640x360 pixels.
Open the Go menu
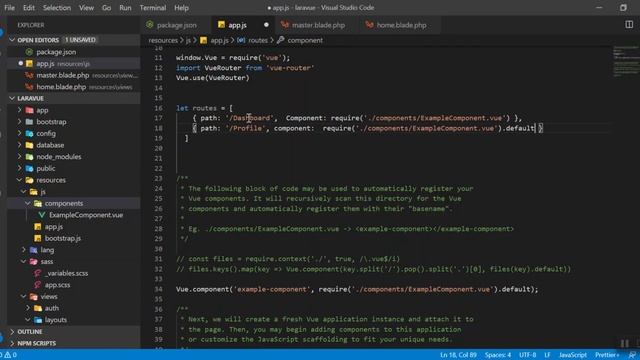[107, 8]
